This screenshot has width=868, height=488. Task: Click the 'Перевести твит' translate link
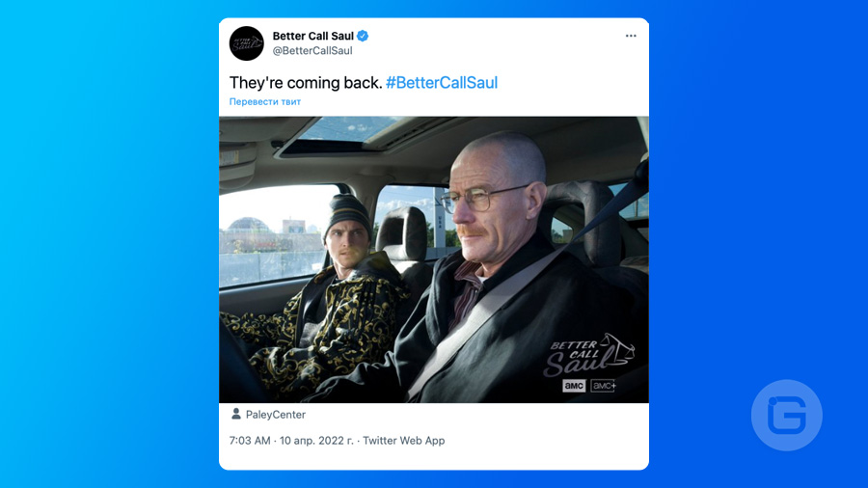coord(265,102)
